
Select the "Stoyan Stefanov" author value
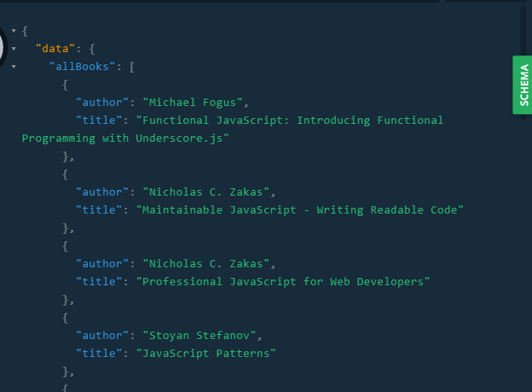click(201, 336)
